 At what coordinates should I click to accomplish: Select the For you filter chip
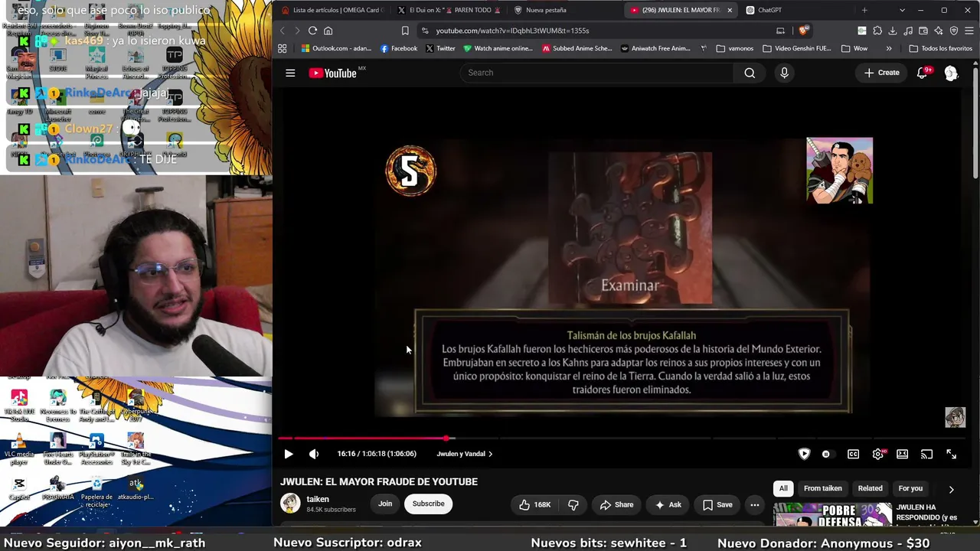click(910, 488)
